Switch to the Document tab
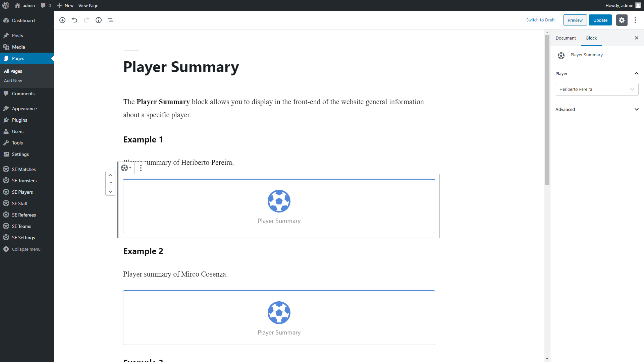 [566, 38]
